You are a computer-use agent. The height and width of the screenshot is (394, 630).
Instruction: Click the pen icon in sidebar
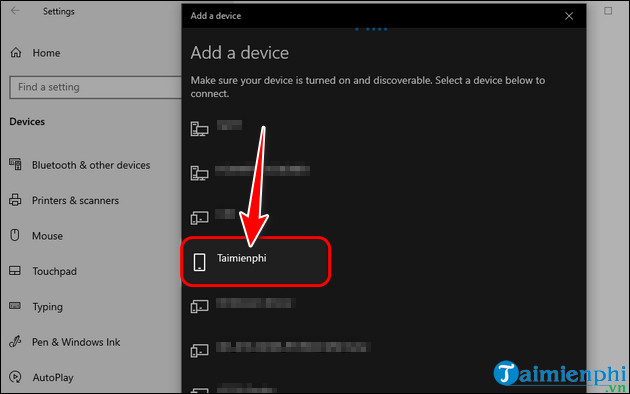coord(15,341)
